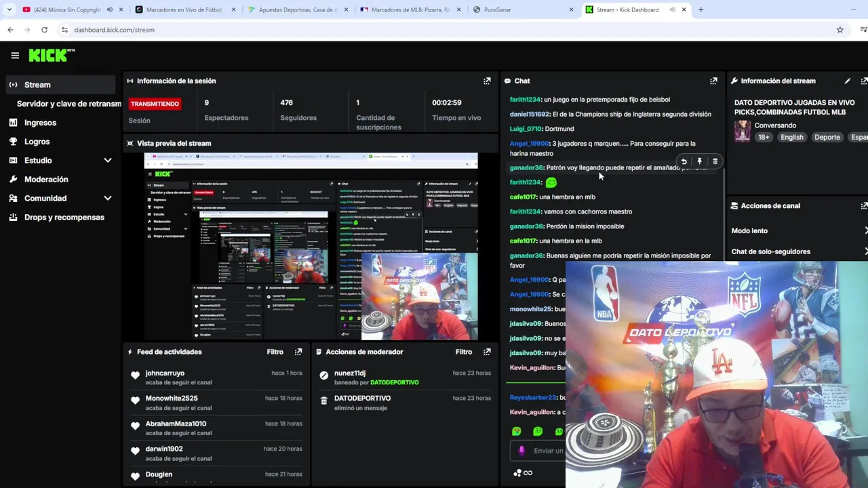
Task: Open the browser tab search dropdown
Action: coord(9,9)
